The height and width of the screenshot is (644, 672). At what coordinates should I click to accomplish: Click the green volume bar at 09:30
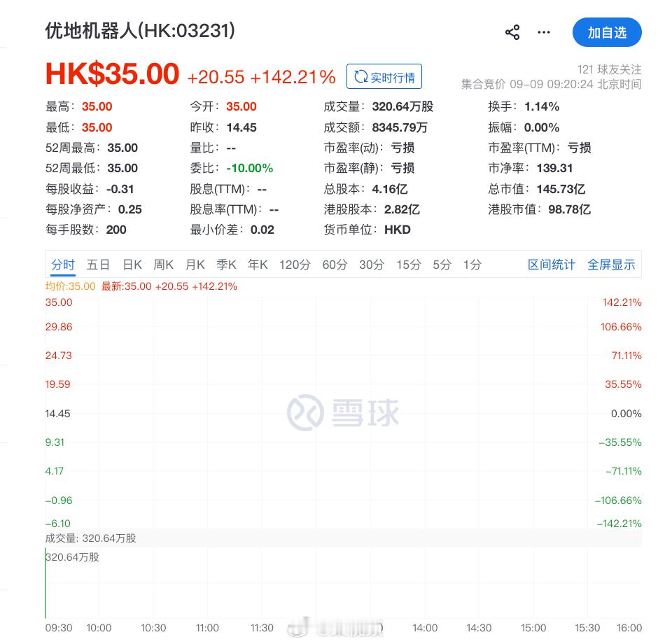45,582
